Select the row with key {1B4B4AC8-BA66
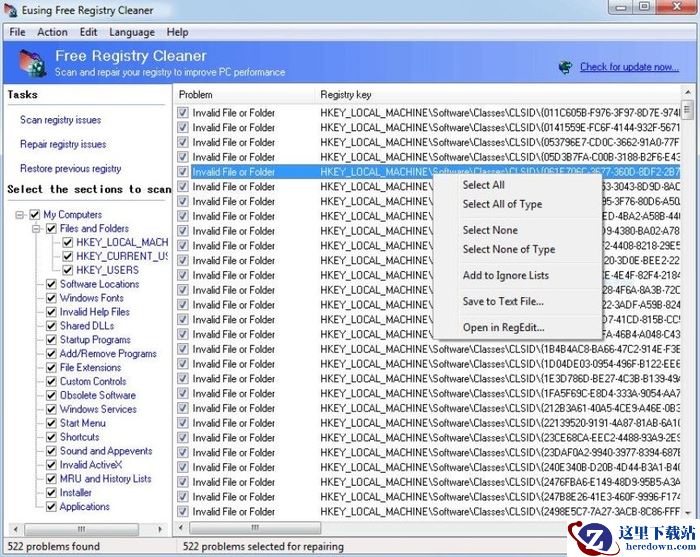The image size is (700, 557). pos(428,349)
